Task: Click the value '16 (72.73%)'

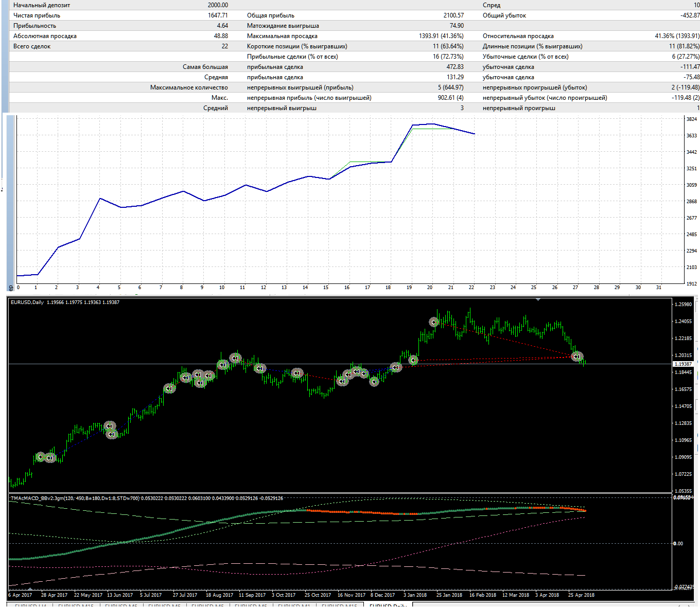Action: click(x=448, y=57)
